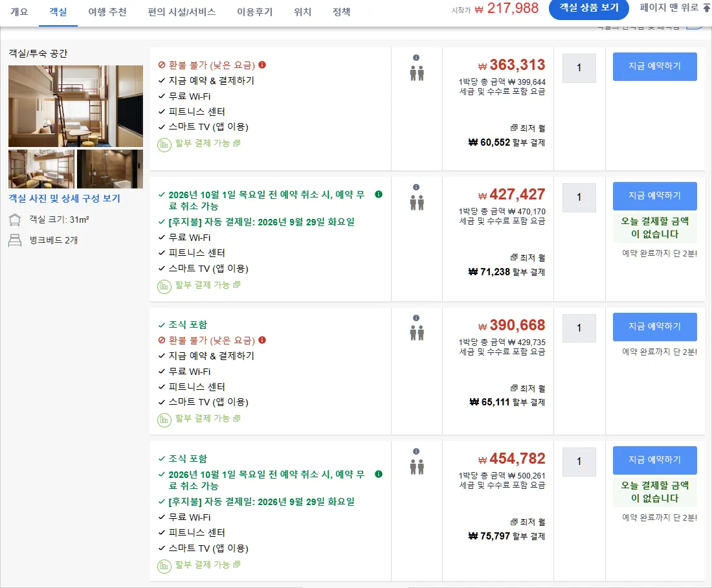Click red info icon on ₩363,313 offer

pyautogui.click(x=262, y=65)
